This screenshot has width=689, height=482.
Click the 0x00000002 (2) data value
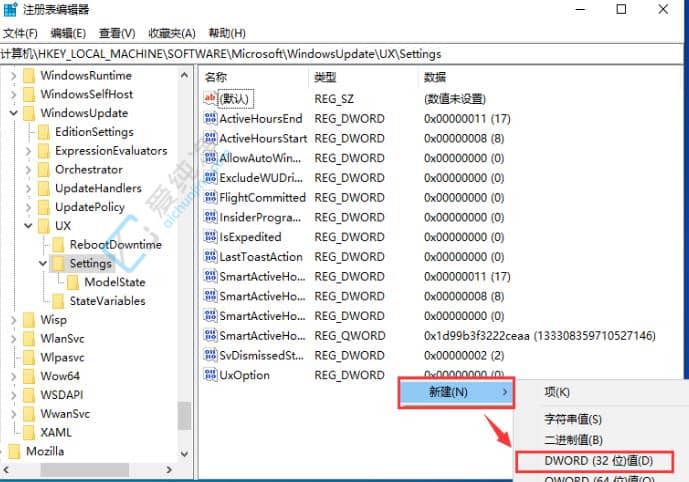(464, 355)
